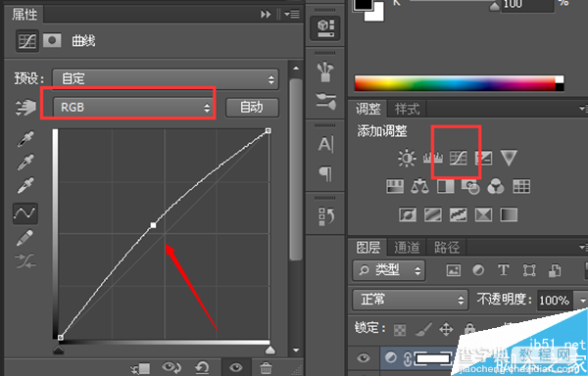588x376 pixels.
Task: Open the Properties panel flyout menu
Action: pos(292,15)
